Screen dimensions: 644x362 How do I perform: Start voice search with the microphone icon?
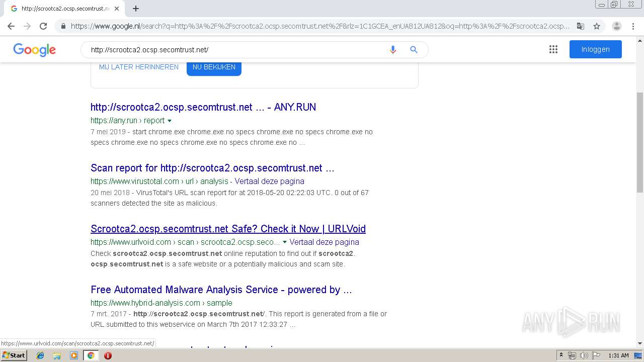[x=393, y=50]
